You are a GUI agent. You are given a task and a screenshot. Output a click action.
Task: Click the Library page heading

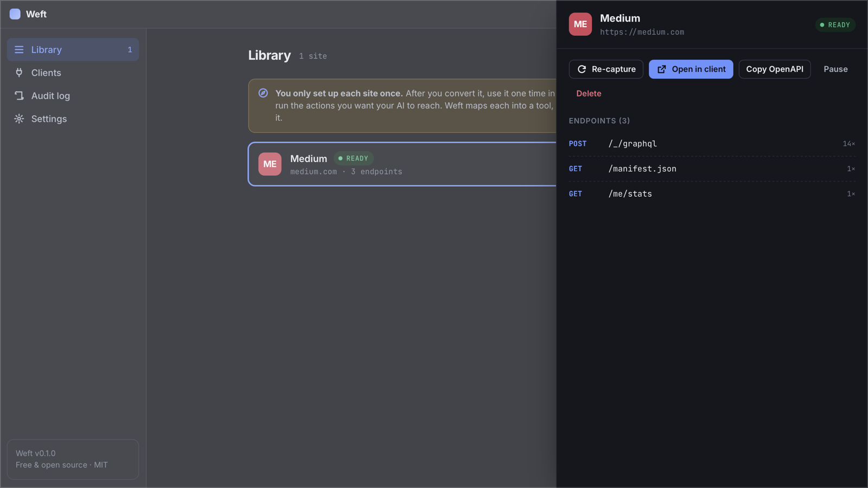pyautogui.click(x=269, y=55)
